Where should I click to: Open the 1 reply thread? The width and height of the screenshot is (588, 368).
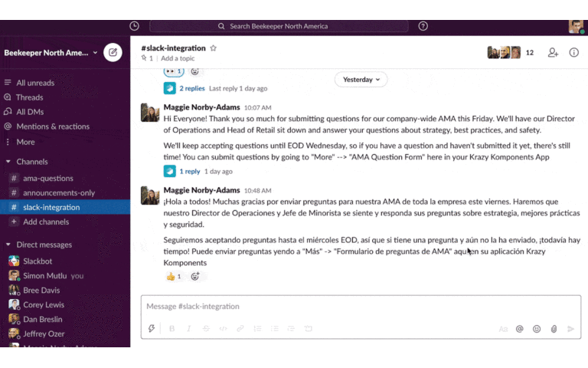[190, 171]
